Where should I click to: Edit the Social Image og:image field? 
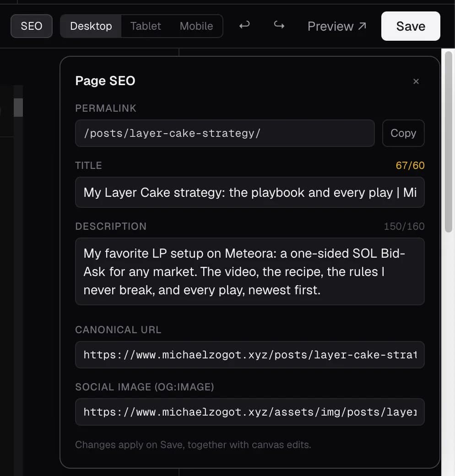click(x=250, y=412)
